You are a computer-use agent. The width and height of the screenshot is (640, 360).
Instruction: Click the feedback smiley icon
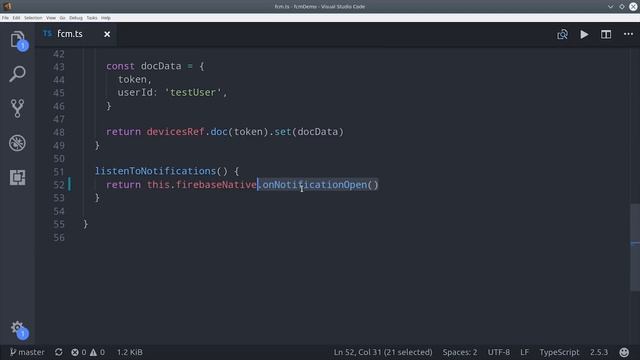click(624, 352)
